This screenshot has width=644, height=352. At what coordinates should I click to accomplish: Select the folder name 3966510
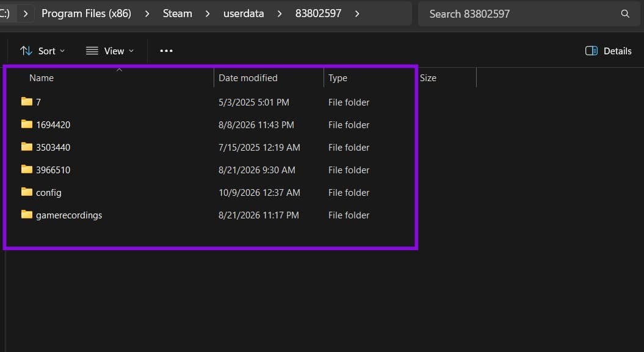click(x=53, y=170)
